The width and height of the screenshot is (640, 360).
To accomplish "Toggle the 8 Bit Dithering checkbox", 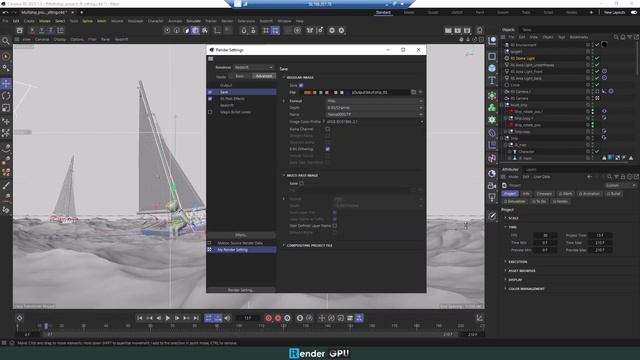I will coord(328,149).
